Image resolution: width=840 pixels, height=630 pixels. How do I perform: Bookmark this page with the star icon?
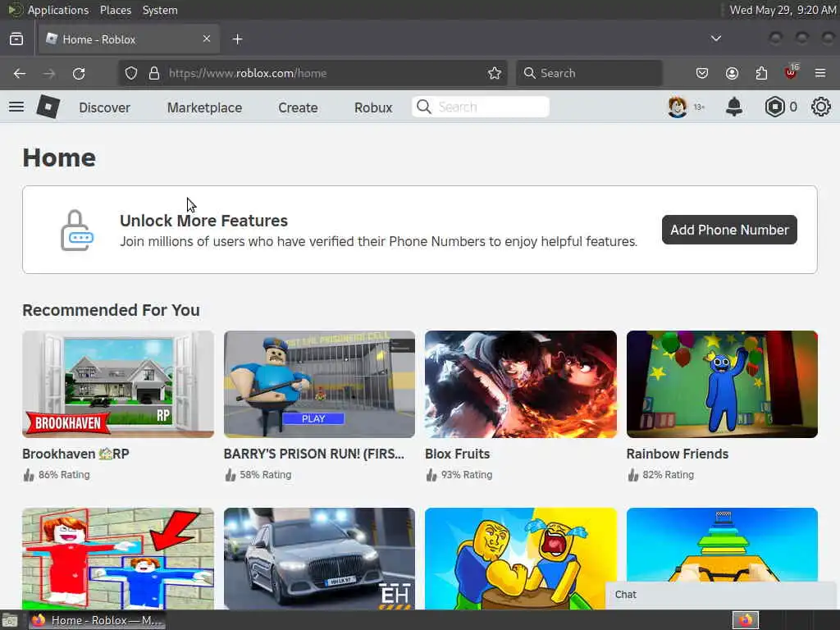495,73
